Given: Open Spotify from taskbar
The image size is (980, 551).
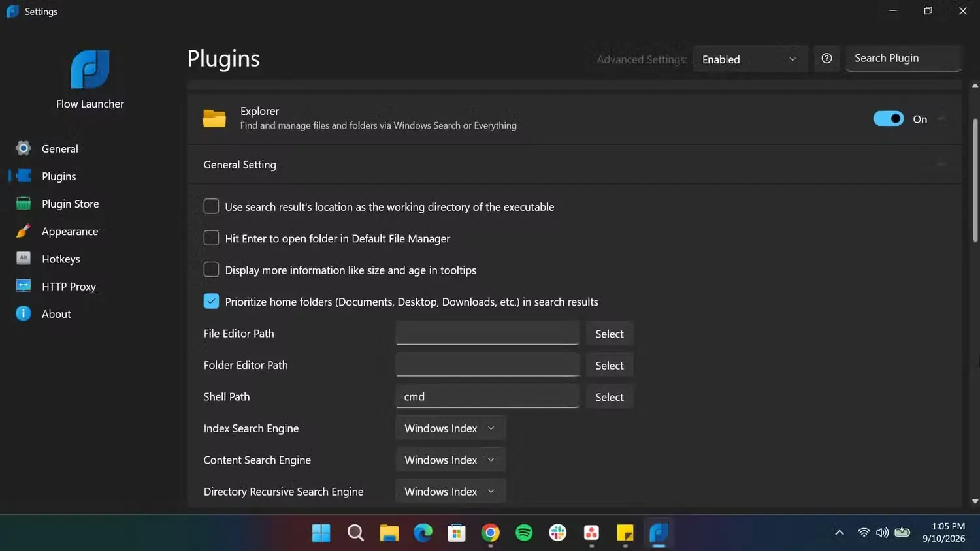Looking at the screenshot, I should pos(524,533).
